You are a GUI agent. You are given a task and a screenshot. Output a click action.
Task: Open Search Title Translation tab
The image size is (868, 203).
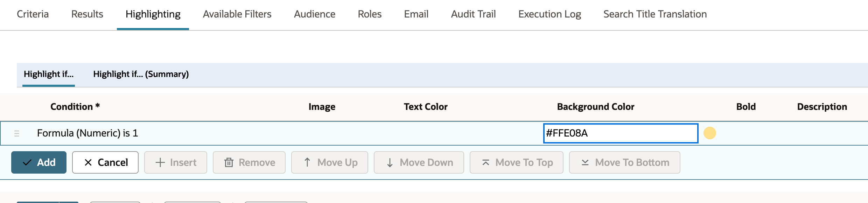tap(655, 14)
